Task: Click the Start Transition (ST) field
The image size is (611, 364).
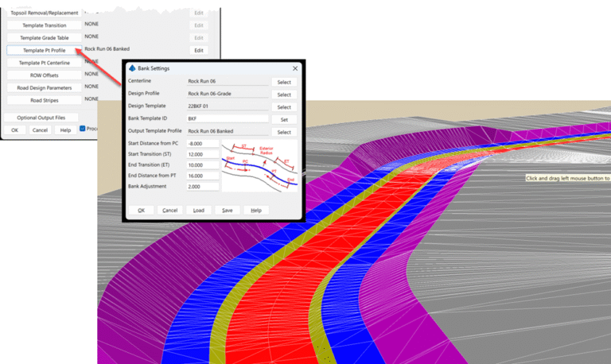Action: tap(203, 154)
